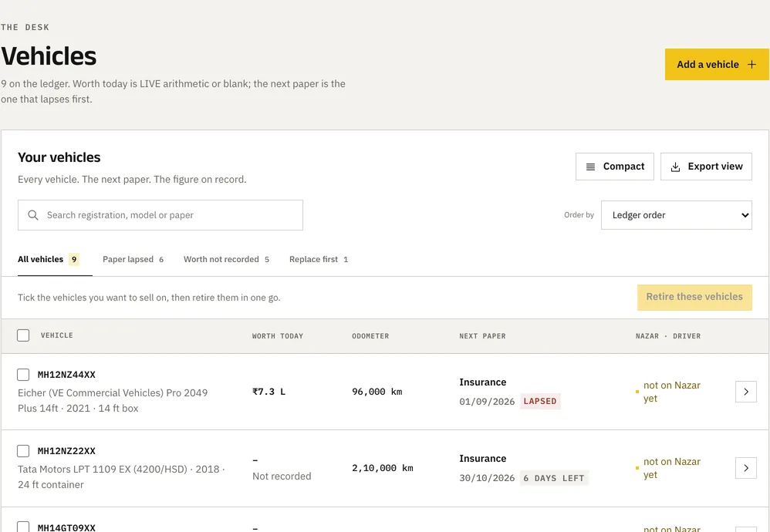Show the Replace first tab
Image resolution: width=770 pixels, height=532 pixels.
pos(319,259)
